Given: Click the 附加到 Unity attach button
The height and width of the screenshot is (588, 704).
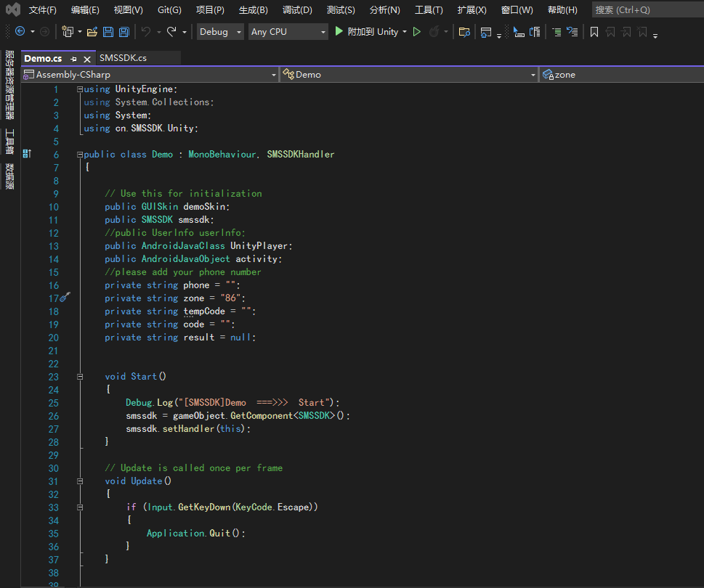Looking at the screenshot, I should tap(371, 32).
